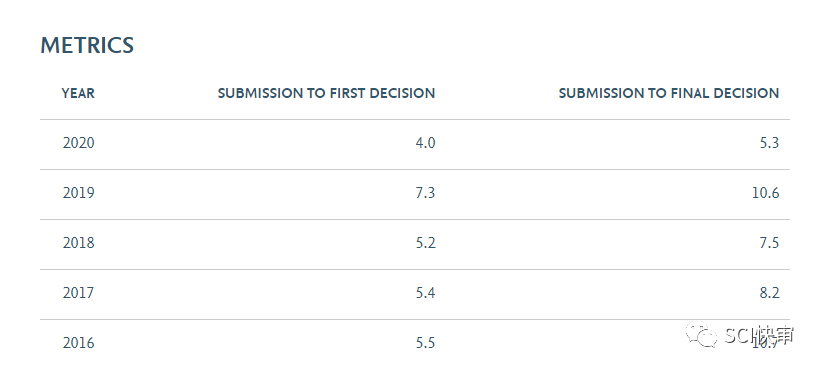Select the 2020 year row
Viewport: 821px width, 371px height.
pyautogui.click(x=415, y=144)
